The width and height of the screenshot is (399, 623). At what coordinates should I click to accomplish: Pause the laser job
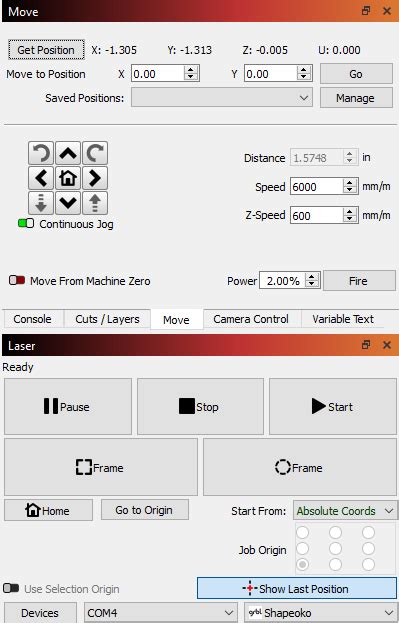pos(68,406)
